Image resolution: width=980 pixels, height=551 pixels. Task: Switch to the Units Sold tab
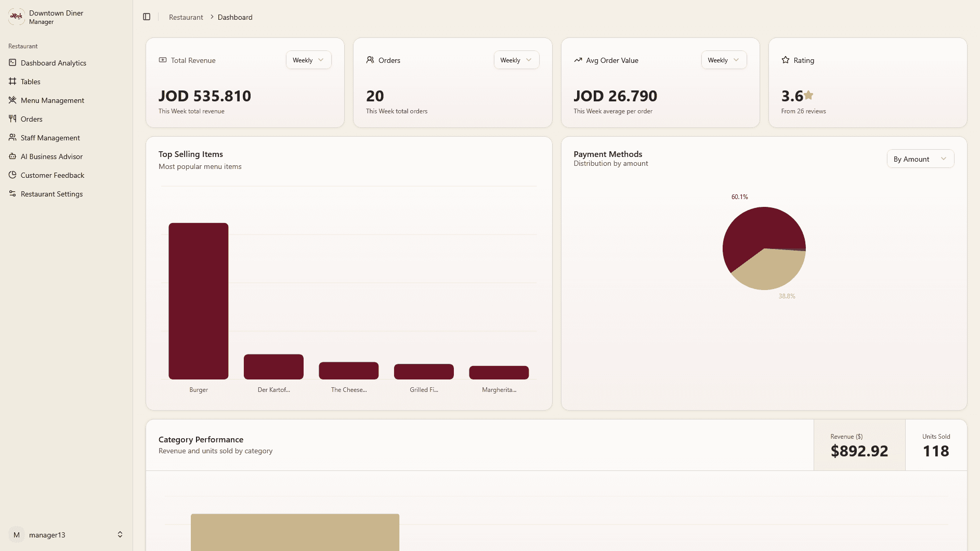[936, 445]
